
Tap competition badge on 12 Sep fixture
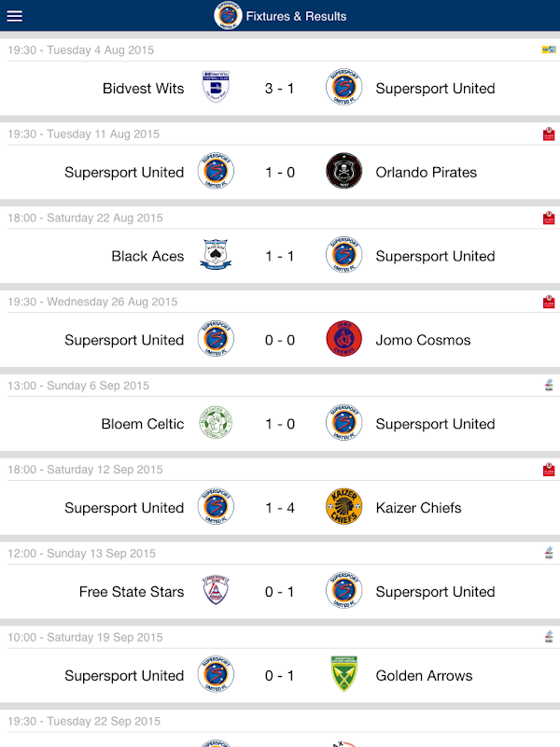(549, 469)
